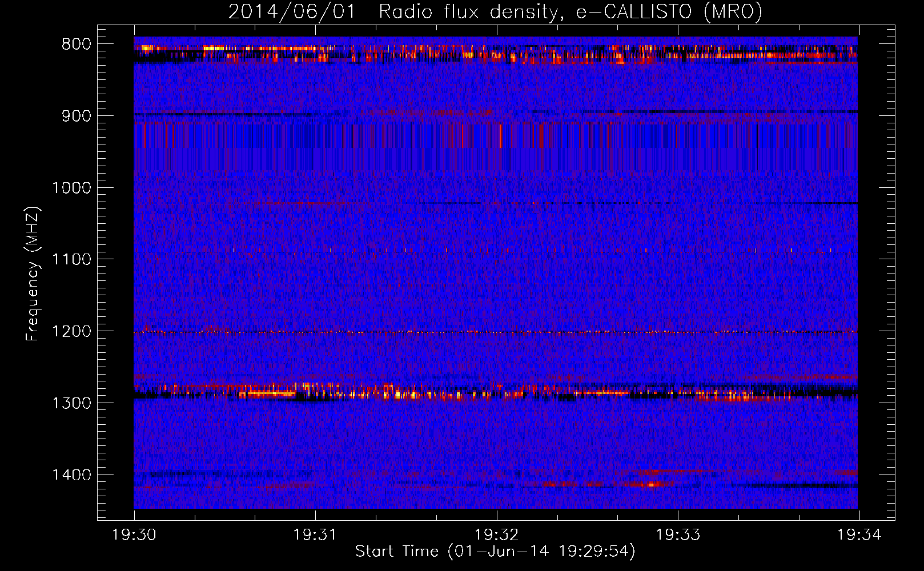Select the 800 frequency tick label
The image size is (924, 571).
(77, 45)
